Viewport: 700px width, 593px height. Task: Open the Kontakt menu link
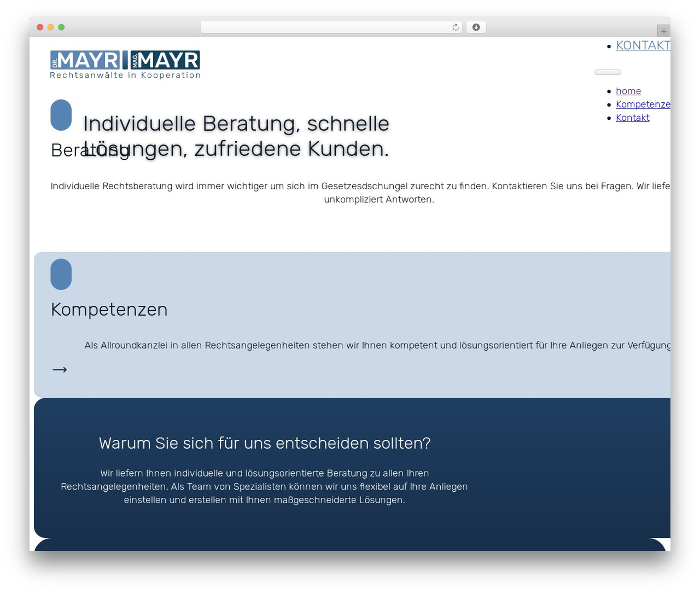click(x=633, y=118)
